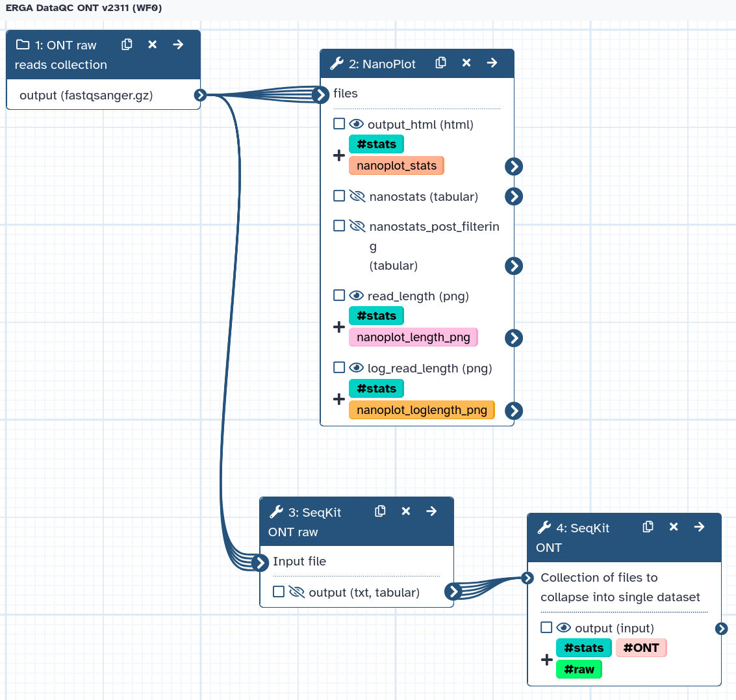The height and width of the screenshot is (700, 736).
Task: Click the arrow icon on node 1 header
Action: pyautogui.click(x=178, y=45)
